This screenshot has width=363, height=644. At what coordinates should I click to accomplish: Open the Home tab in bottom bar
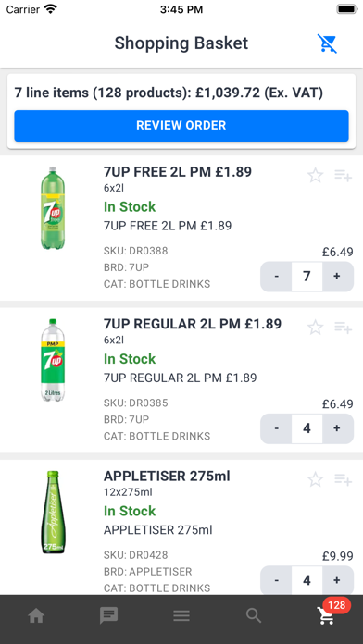point(36,615)
